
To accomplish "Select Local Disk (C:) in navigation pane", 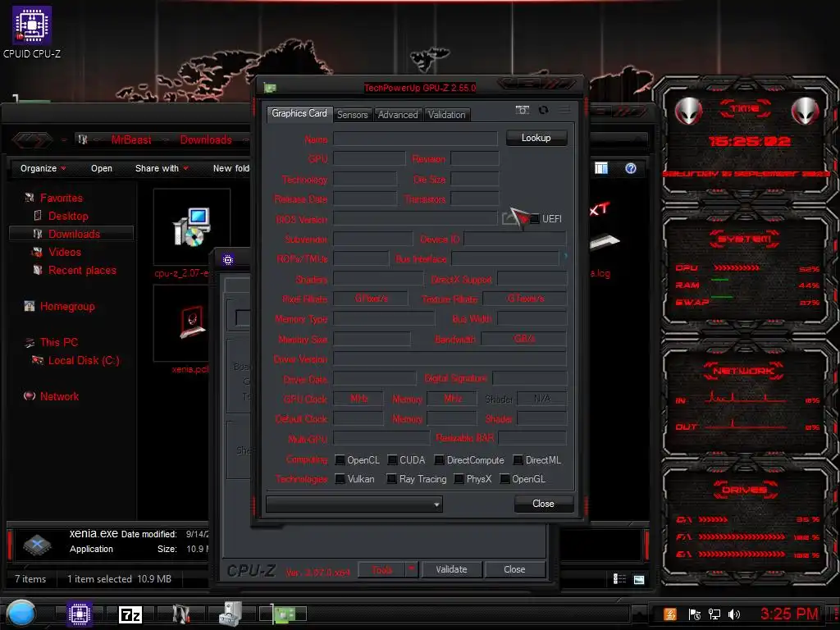I will coord(84,361).
